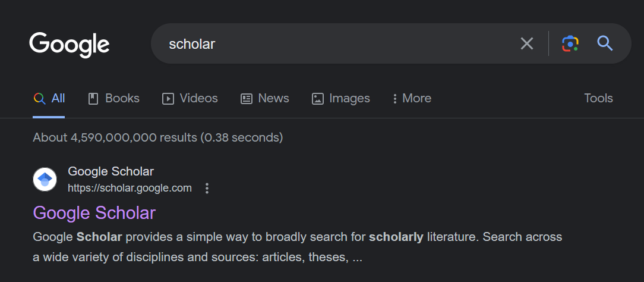Open the purple Google Scholar result title
The image size is (644, 282).
(x=94, y=212)
